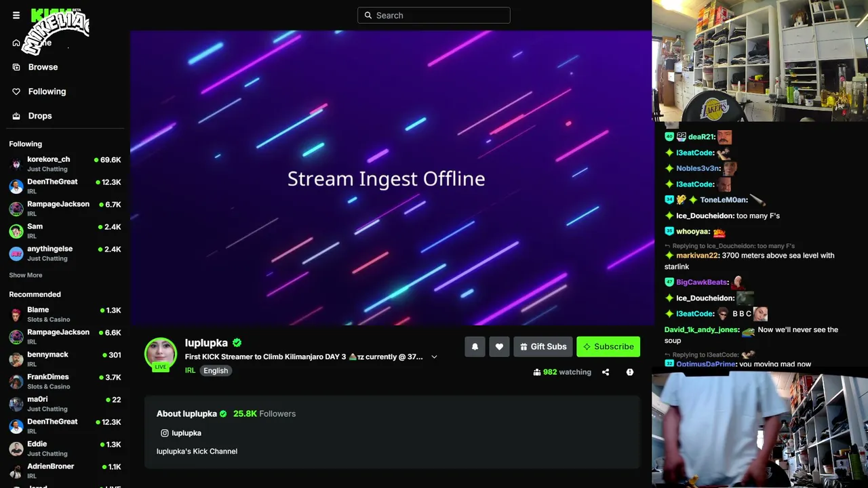
Task: Click the 982 watching viewer count
Action: [x=567, y=372]
